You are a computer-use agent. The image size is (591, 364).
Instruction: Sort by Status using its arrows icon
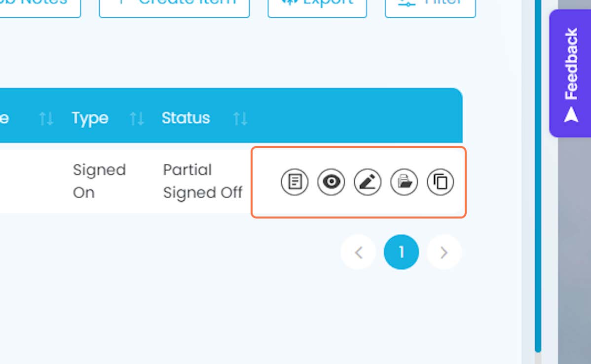[240, 119]
